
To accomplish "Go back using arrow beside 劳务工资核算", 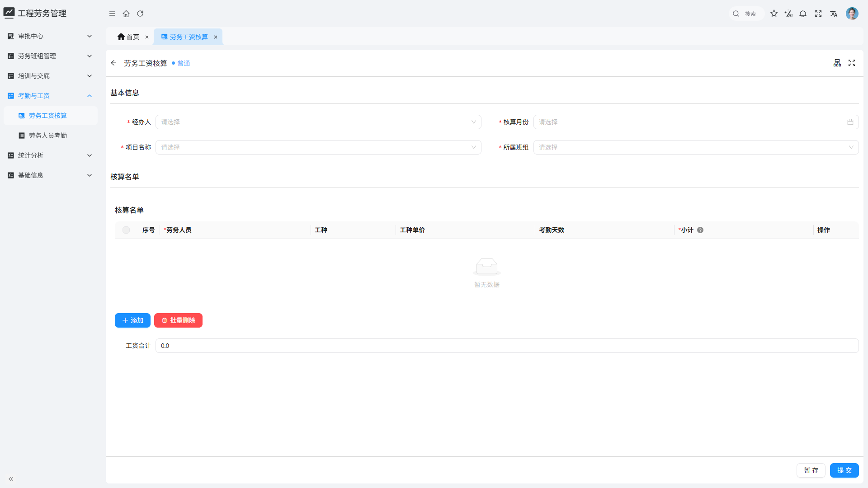I will click(x=113, y=63).
